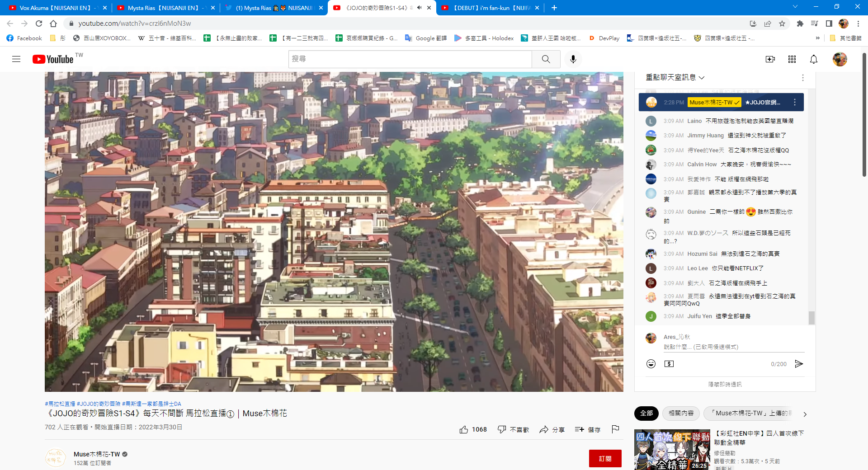The width and height of the screenshot is (868, 470).
Task: Click the #馬拉松直播 hashtag
Action: click(x=60, y=404)
